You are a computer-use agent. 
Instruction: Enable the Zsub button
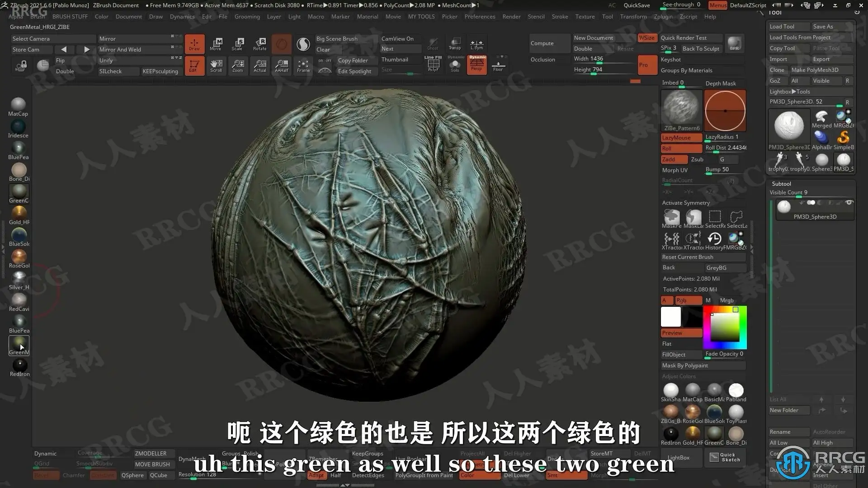coord(697,160)
